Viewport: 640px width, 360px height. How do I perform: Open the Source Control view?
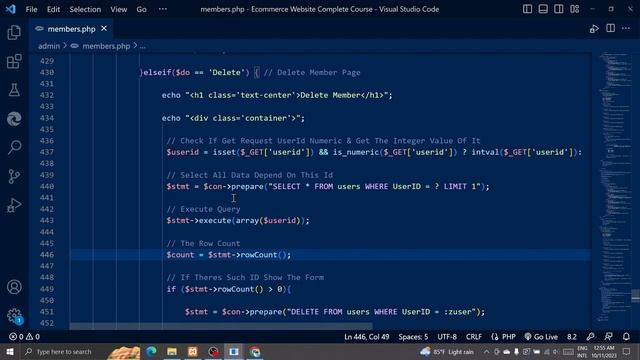tap(14, 176)
